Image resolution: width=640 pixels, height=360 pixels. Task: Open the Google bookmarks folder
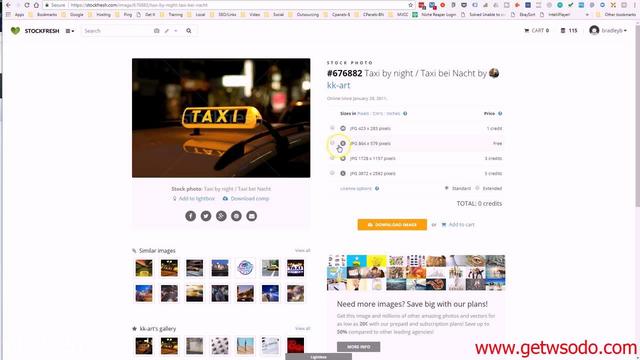coord(73,14)
